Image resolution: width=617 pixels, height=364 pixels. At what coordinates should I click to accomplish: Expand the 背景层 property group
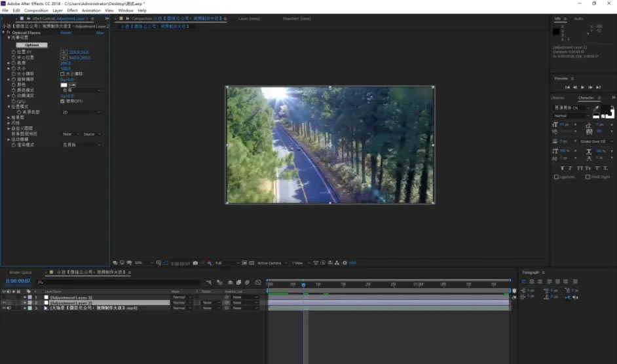coord(9,117)
